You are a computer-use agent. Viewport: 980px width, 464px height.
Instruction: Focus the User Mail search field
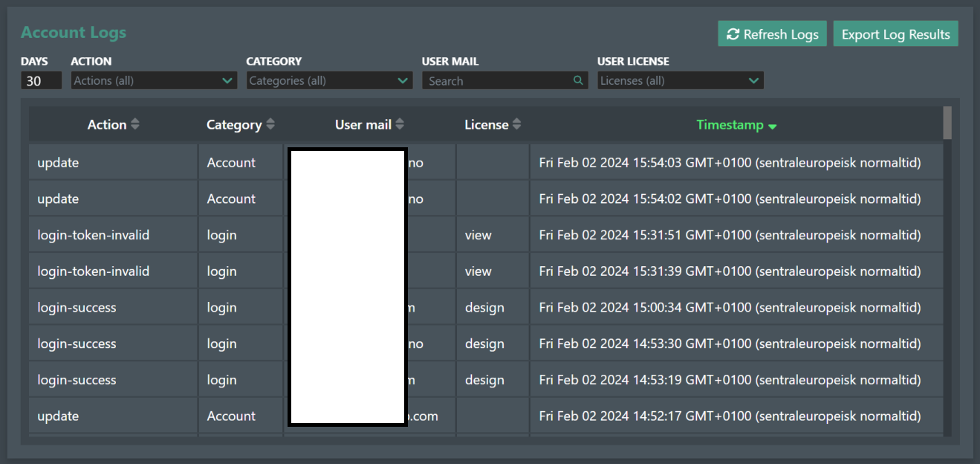point(496,81)
